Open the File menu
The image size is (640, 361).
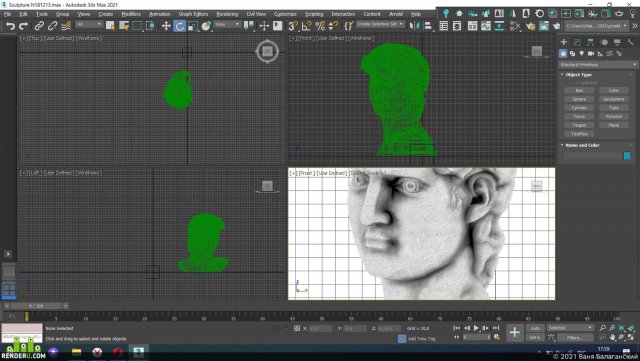pos(7,14)
